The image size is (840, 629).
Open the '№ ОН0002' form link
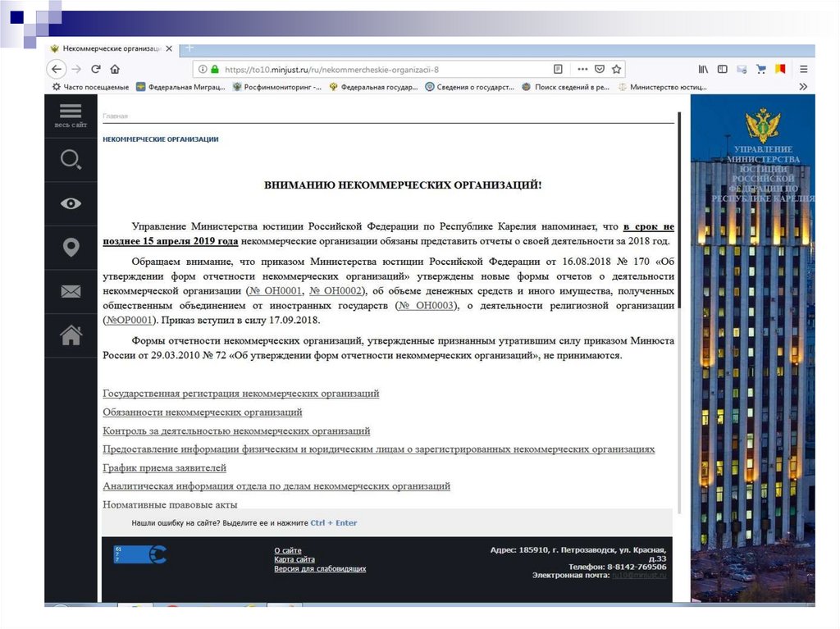(x=336, y=291)
